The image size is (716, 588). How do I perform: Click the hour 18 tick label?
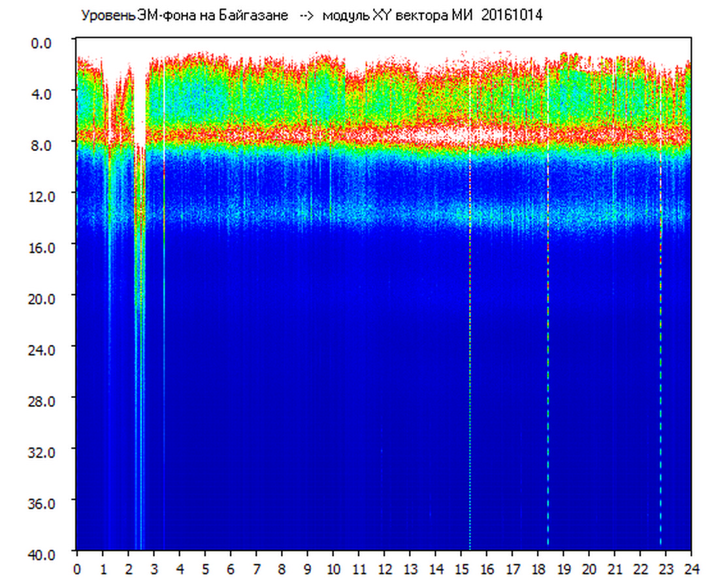pos(538,568)
